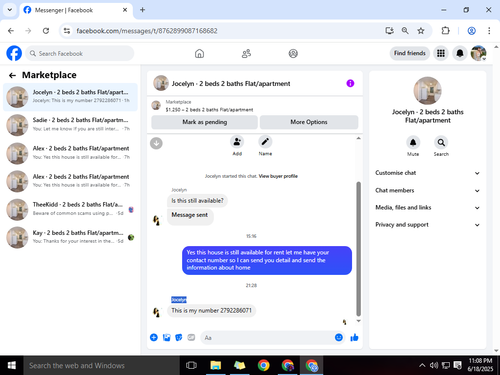Expand Media, files and links section

[x=428, y=208]
